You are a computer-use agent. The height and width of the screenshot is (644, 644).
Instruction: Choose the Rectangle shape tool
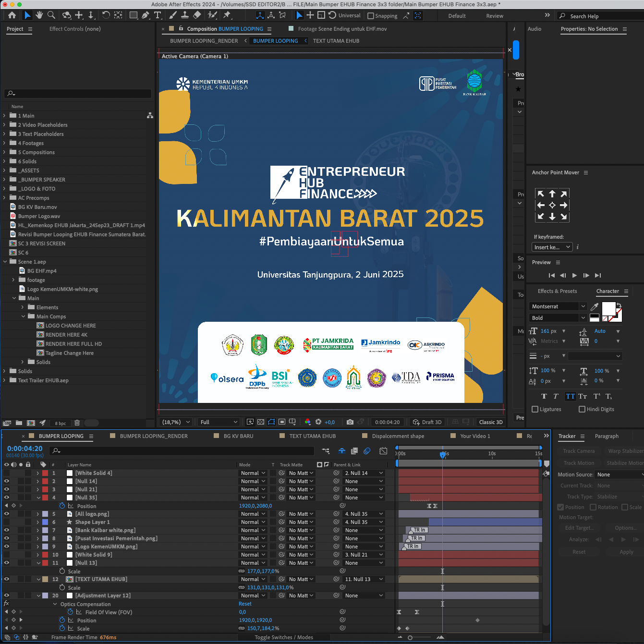[134, 15]
